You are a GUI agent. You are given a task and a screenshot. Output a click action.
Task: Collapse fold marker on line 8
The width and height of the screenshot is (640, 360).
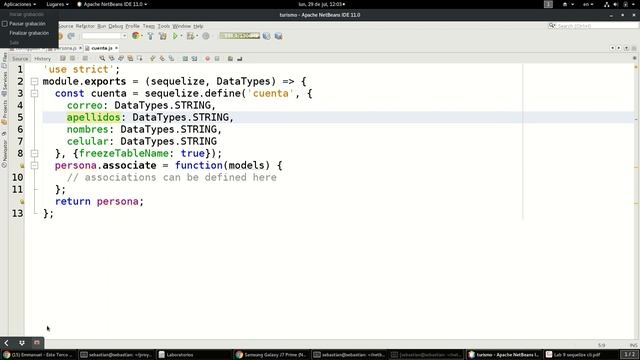pyautogui.click(x=35, y=153)
